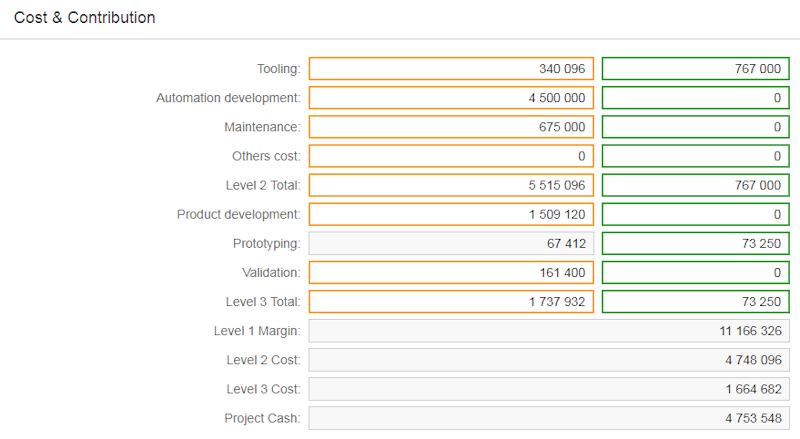The image size is (800, 439).
Task: Click the green Level 2 Total field
Action: 695,185
